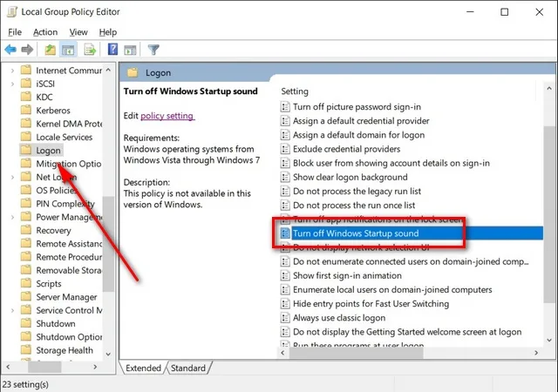Switch to the Standard tab
The height and width of the screenshot is (392, 558).
[x=188, y=368]
